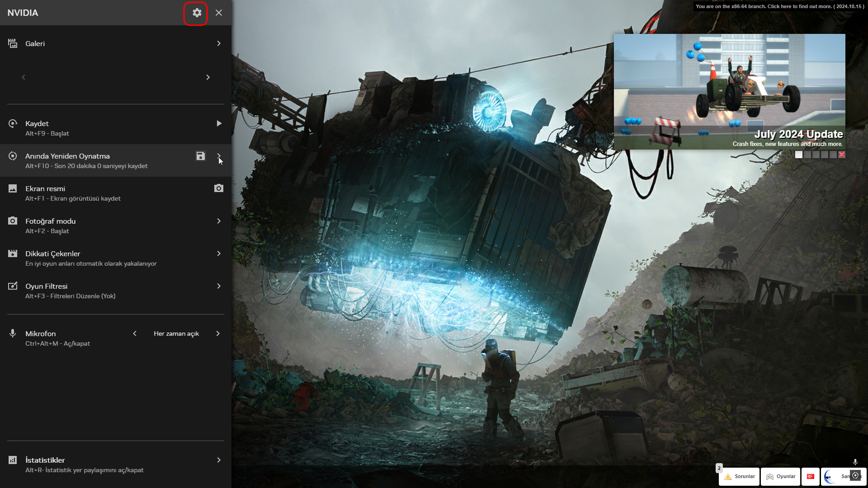
Task: Open the July 2024 Update news thumbnail
Action: (x=729, y=92)
